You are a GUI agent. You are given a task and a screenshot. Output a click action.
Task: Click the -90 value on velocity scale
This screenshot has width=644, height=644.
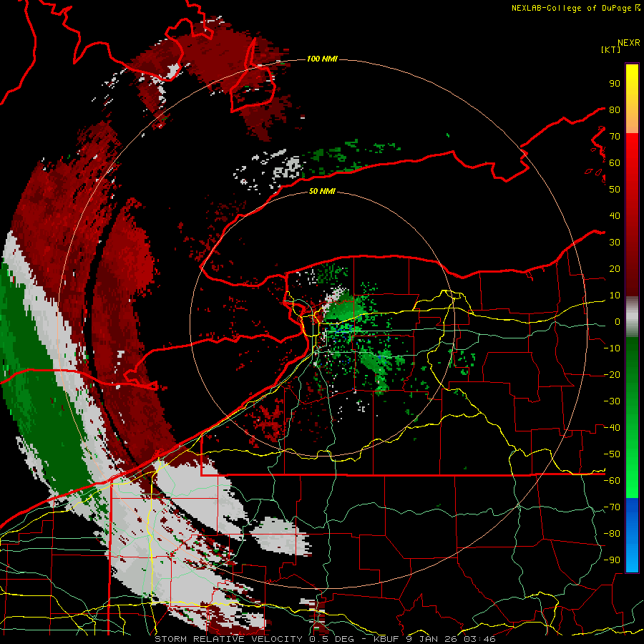tap(612, 560)
